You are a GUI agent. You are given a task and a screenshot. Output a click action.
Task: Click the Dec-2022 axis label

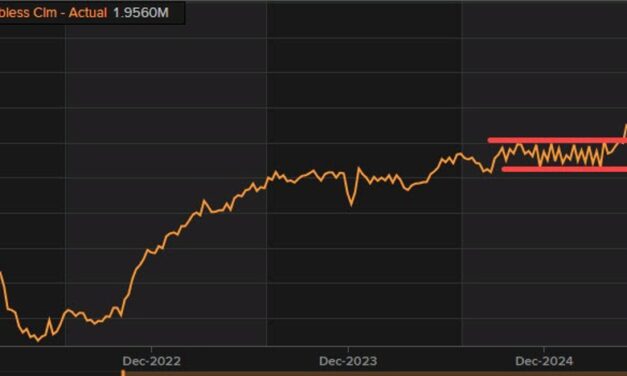pos(152,361)
